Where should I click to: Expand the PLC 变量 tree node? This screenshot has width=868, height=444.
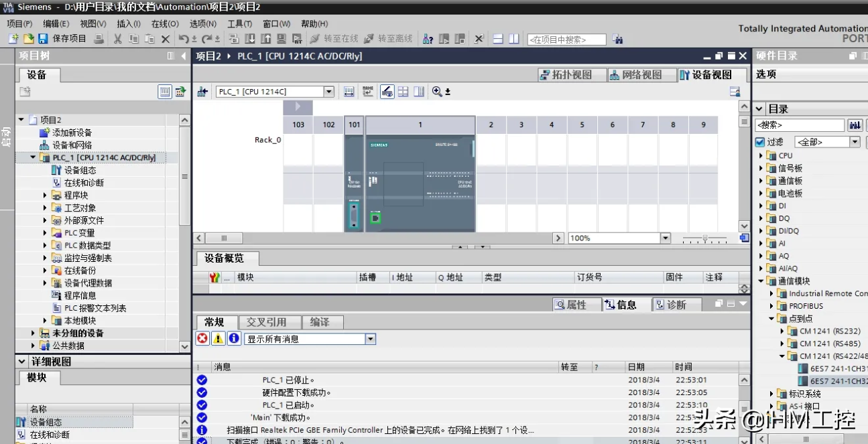[46, 233]
